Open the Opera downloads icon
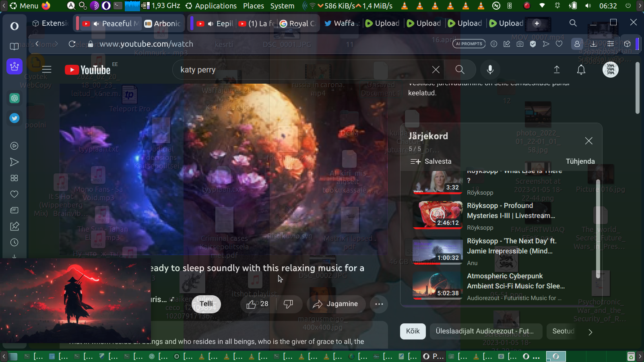Image resolution: width=644 pixels, height=362 pixels. [594, 44]
